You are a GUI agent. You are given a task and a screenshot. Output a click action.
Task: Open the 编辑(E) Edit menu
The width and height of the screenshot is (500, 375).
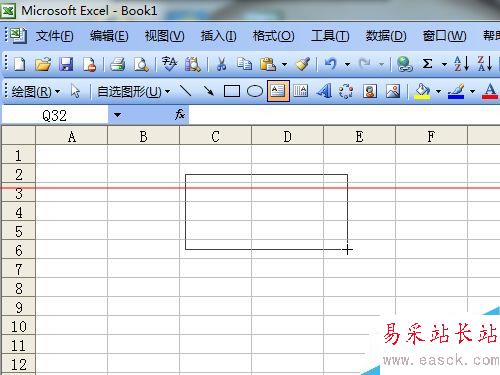click(109, 36)
